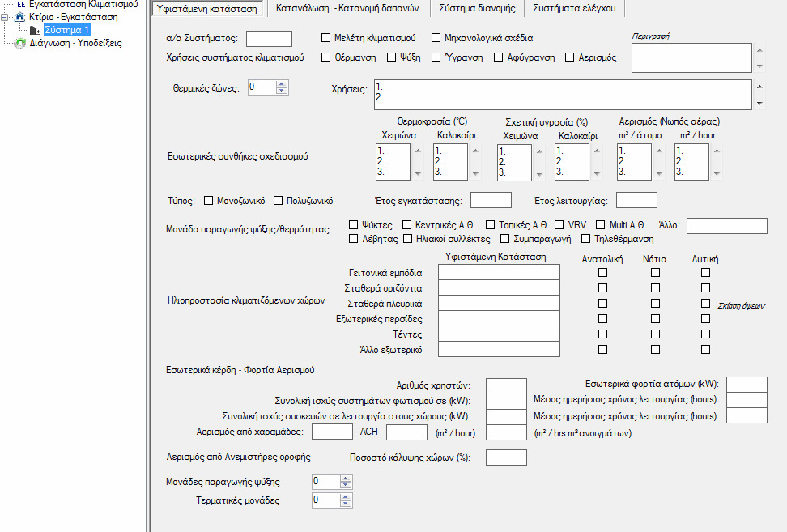Tick Λέβητας checkbox
Screen dimensions: 787x532
pos(353,238)
